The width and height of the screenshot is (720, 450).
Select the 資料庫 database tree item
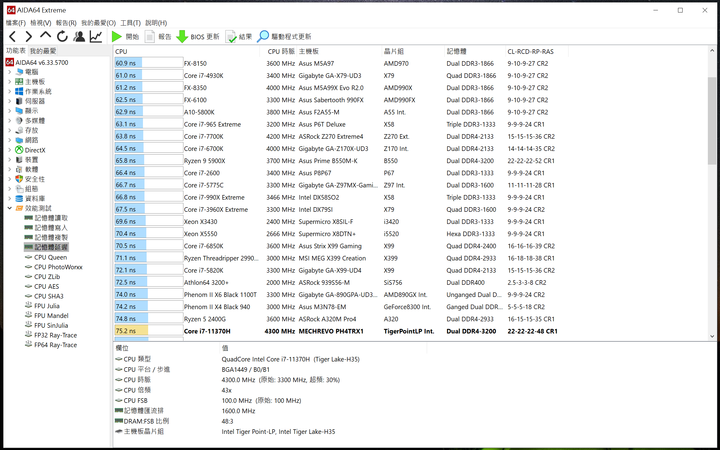pos(30,199)
